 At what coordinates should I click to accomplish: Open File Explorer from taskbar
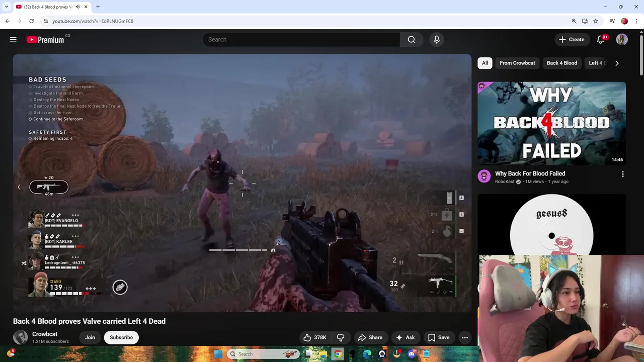[x=323, y=354]
